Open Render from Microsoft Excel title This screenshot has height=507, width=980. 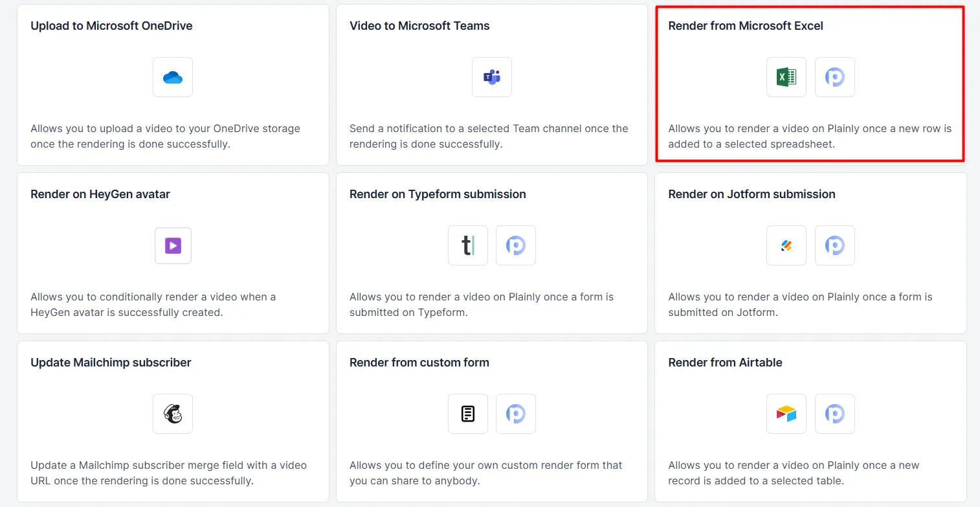point(746,26)
